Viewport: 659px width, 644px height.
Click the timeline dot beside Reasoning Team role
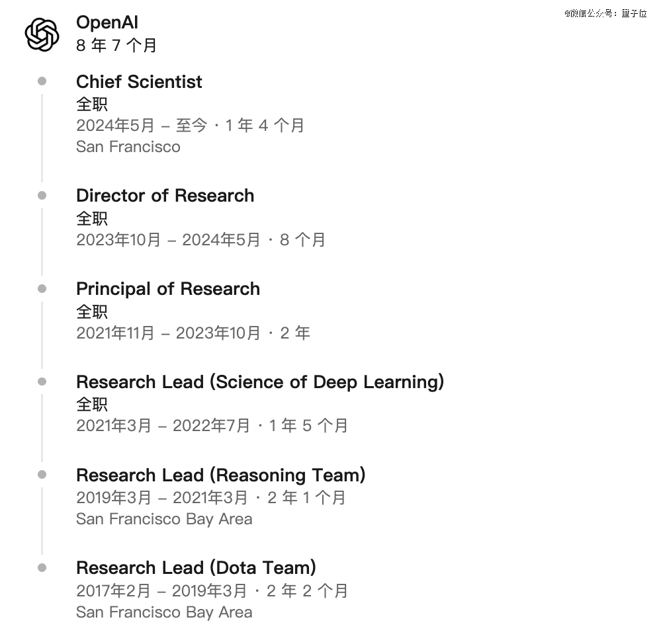42,475
